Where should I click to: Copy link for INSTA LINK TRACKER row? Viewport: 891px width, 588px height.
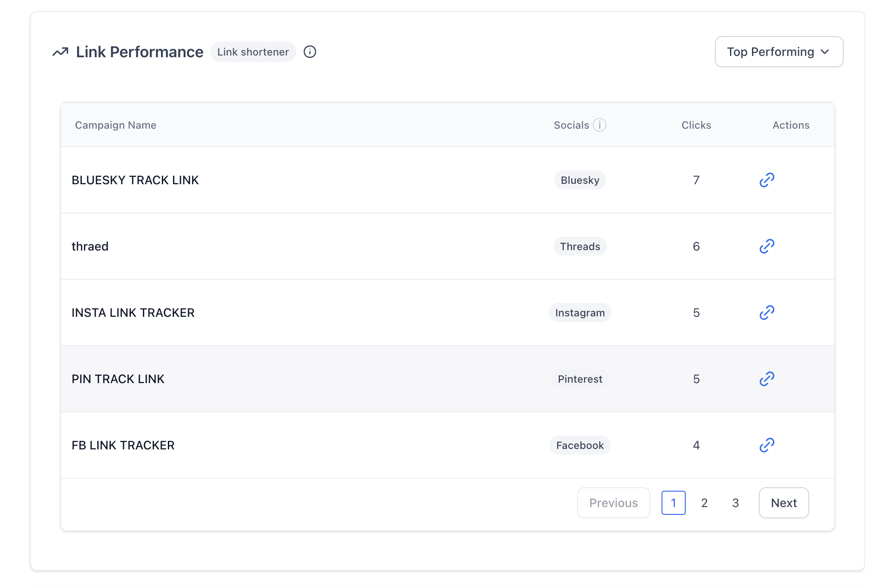click(x=767, y=313)
